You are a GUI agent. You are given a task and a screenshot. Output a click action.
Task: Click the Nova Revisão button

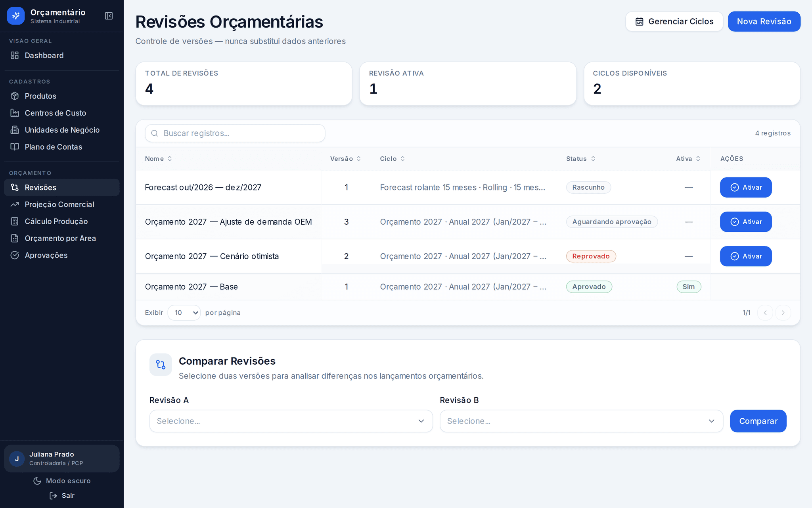pos(764,21)
